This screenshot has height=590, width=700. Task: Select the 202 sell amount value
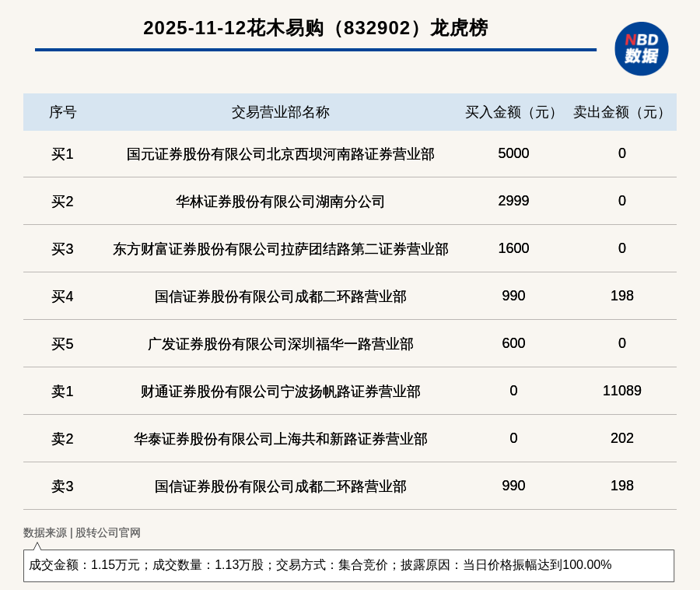[621, 438]
